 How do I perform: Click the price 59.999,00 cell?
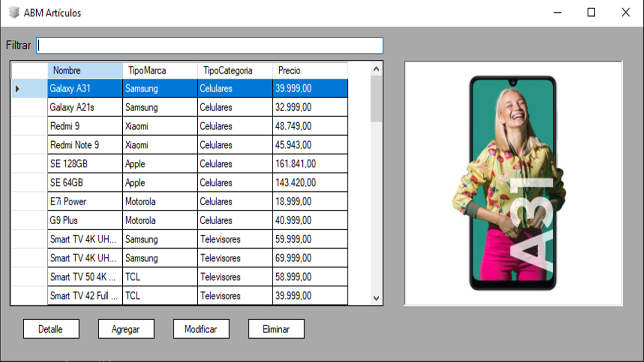pos(310,239)
